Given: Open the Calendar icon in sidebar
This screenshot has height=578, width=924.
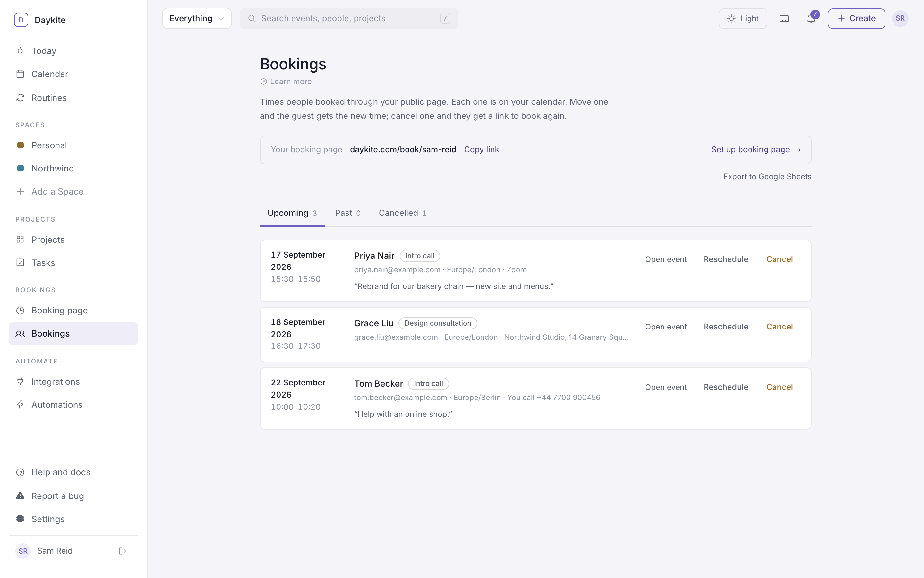Looking at the screenshot, I should pyautogui.click(x=20, y=74).
